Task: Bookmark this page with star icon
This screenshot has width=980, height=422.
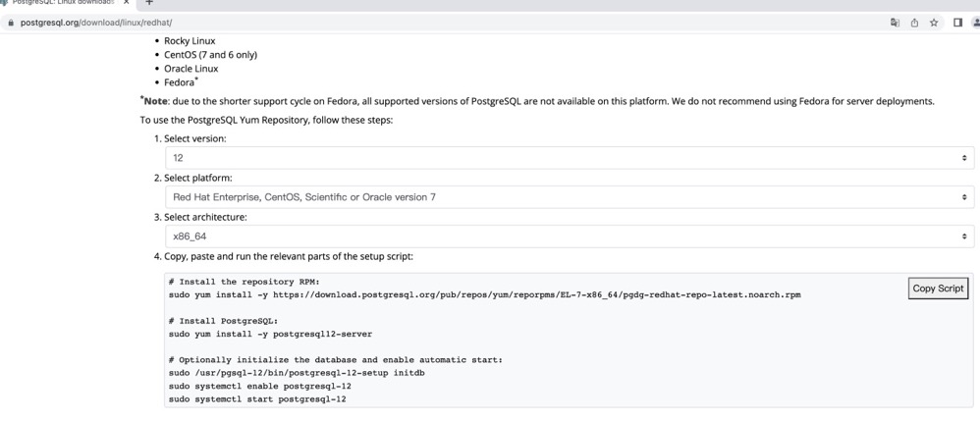Action: pos(934,23)
